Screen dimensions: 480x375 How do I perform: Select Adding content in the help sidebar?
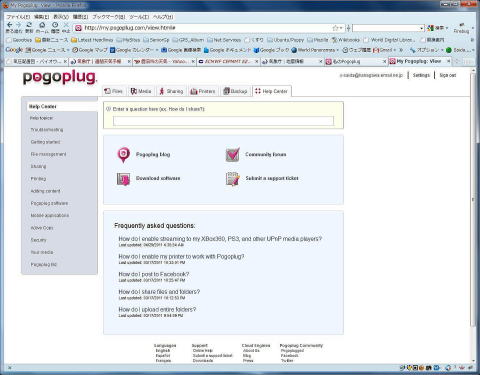[x=45, y=191]
